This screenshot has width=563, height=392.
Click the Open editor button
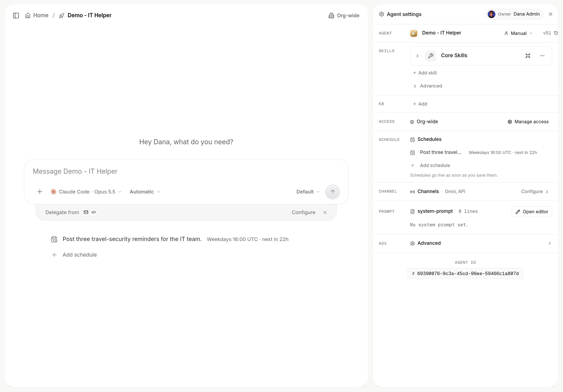tap(532, 211)
